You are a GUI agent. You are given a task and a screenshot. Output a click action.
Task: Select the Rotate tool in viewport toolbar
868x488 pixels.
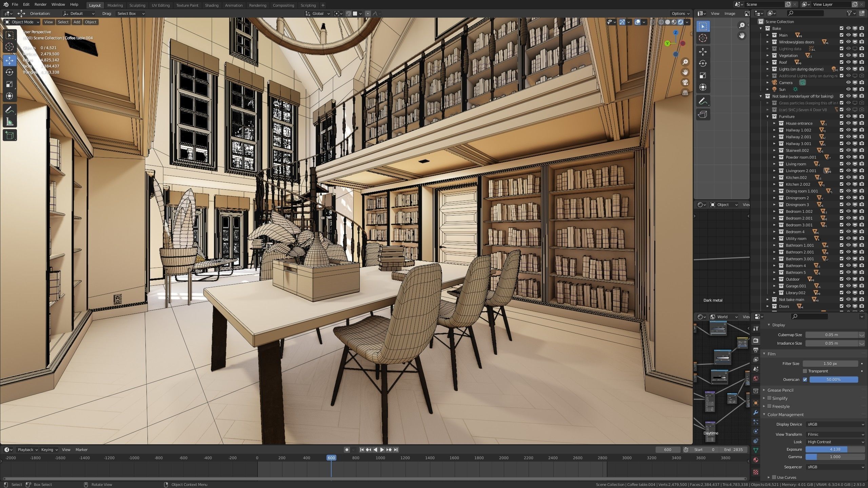[x=9, y=72]
